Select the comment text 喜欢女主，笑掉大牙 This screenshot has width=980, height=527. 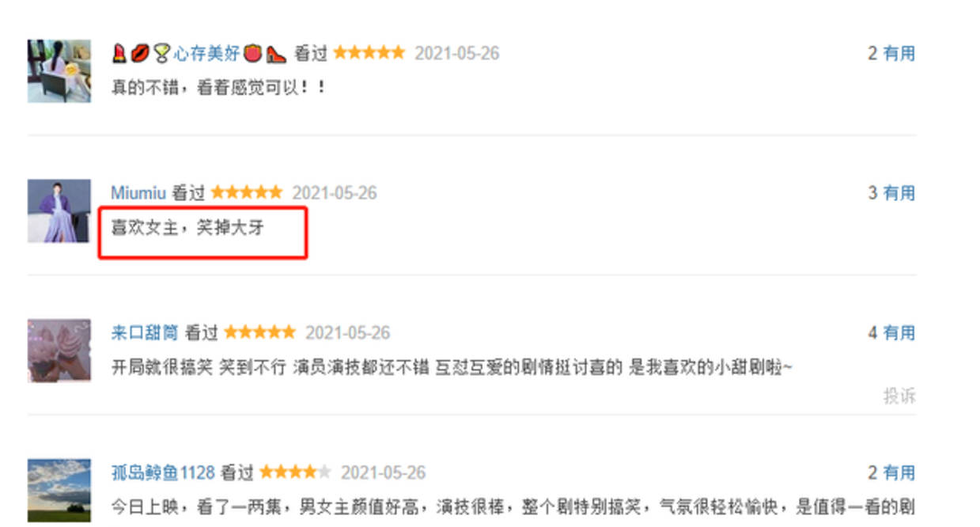187,229
